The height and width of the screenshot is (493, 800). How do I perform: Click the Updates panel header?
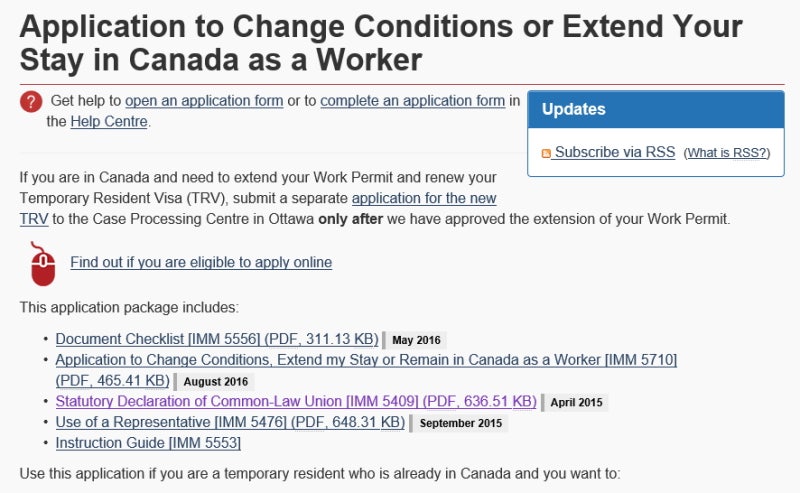[x=656, y=109]
